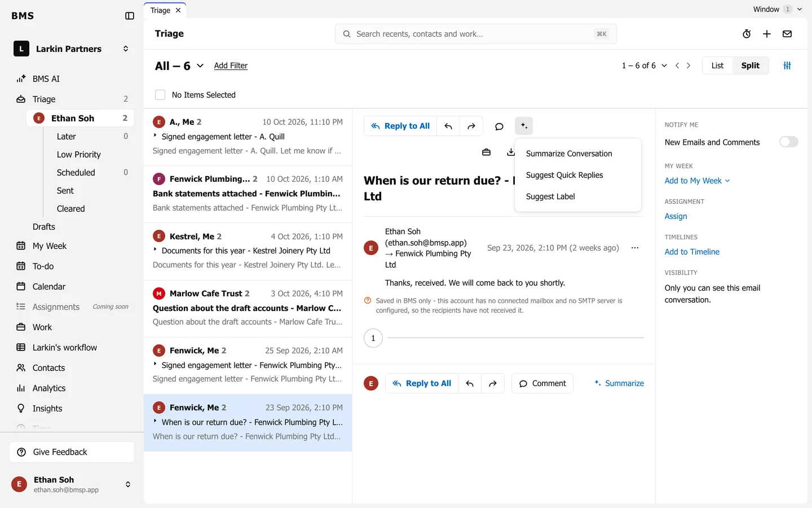Click the Add Filter link
Image resolution: width=812 pixels, height=508 pixels.
[x=231, y=65]
